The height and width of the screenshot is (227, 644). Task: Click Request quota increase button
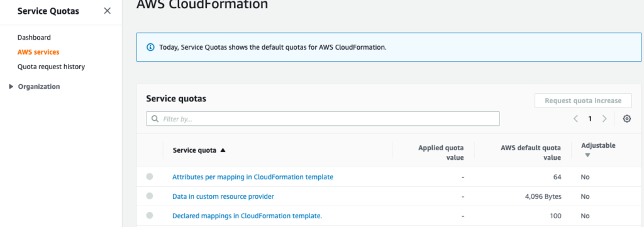[583, 101]
